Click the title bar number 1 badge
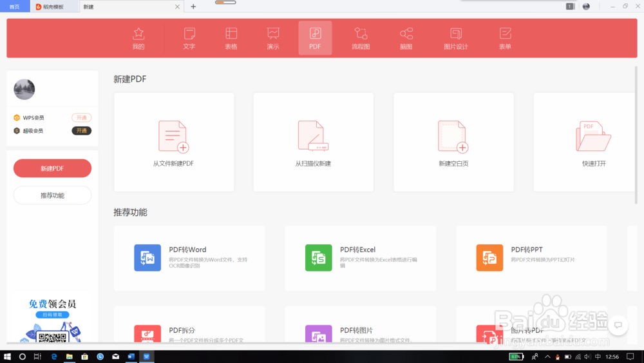This screenshot has height=363, width=644. point(570,6)
